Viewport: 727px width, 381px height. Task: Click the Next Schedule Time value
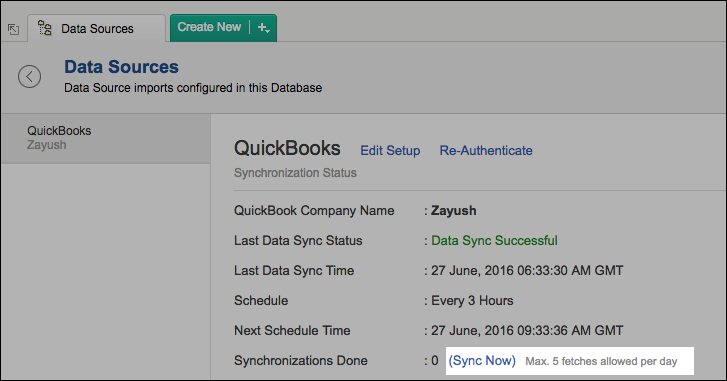(x=527, y=330)
